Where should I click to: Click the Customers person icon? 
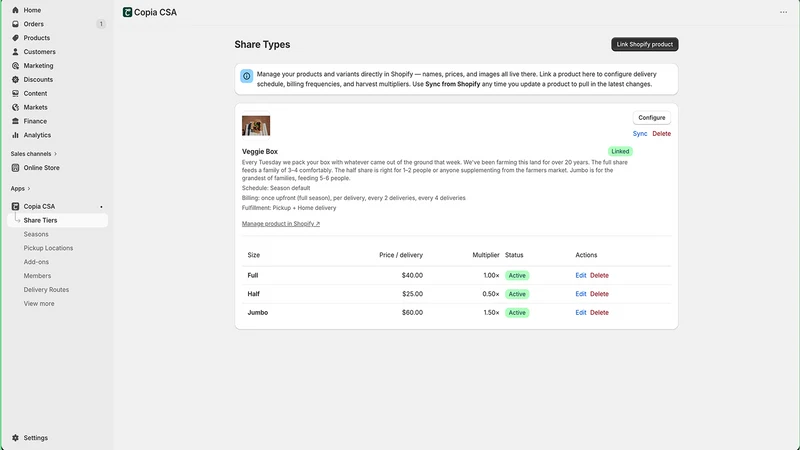click(x=15, y=52)
